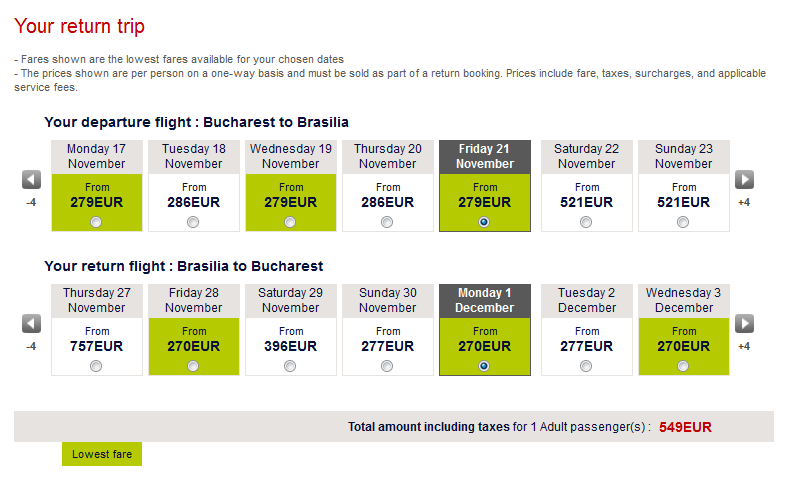Click the Monday 1 December date header

point(485,301)
